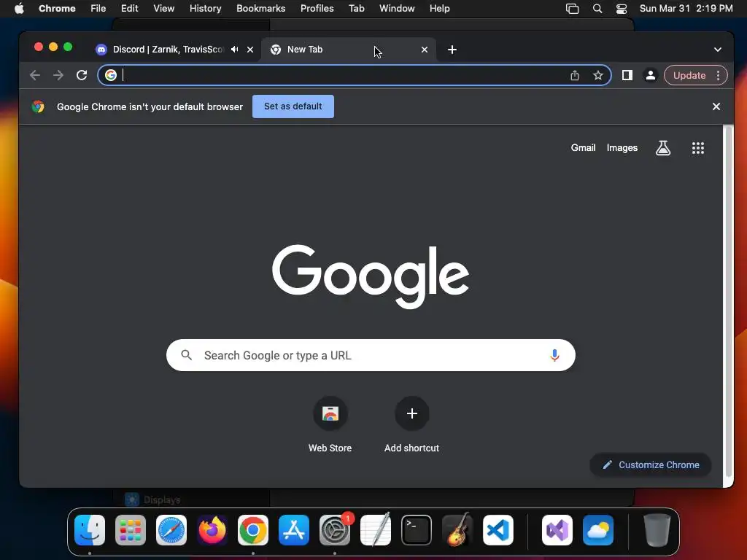Viewport: 747px width, 560px height.
Task: Open Spotlight search in menu bar
Action: tap(597, 9)
